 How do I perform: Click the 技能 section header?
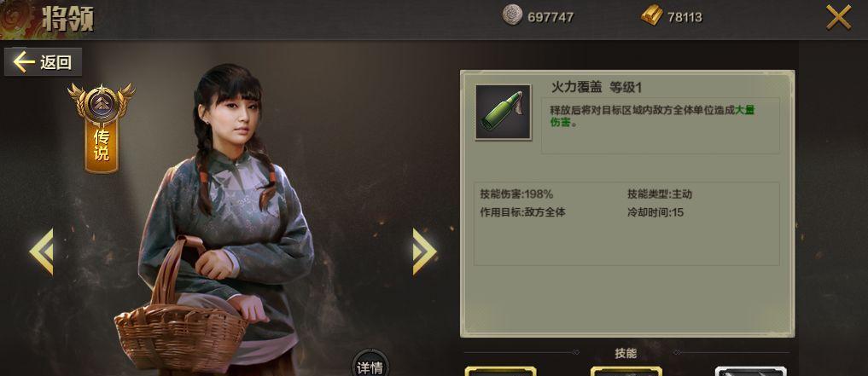pyautogui.click(x=626, y=354)
